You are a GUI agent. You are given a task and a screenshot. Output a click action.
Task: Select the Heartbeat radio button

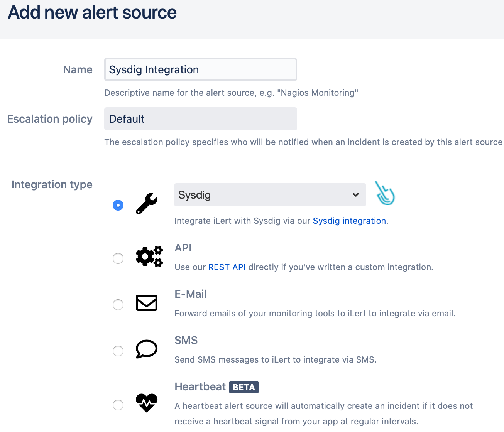118,405
